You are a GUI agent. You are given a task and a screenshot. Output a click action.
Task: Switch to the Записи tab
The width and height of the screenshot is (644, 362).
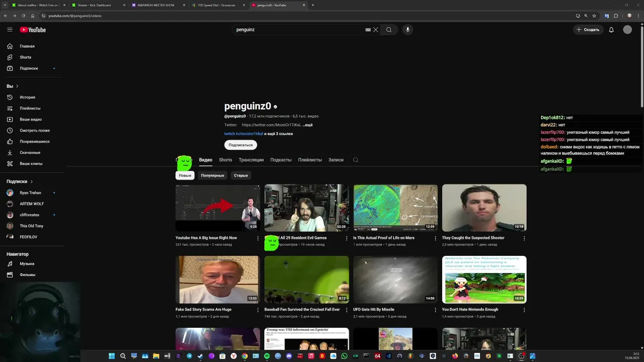click(x=336, y=160)
